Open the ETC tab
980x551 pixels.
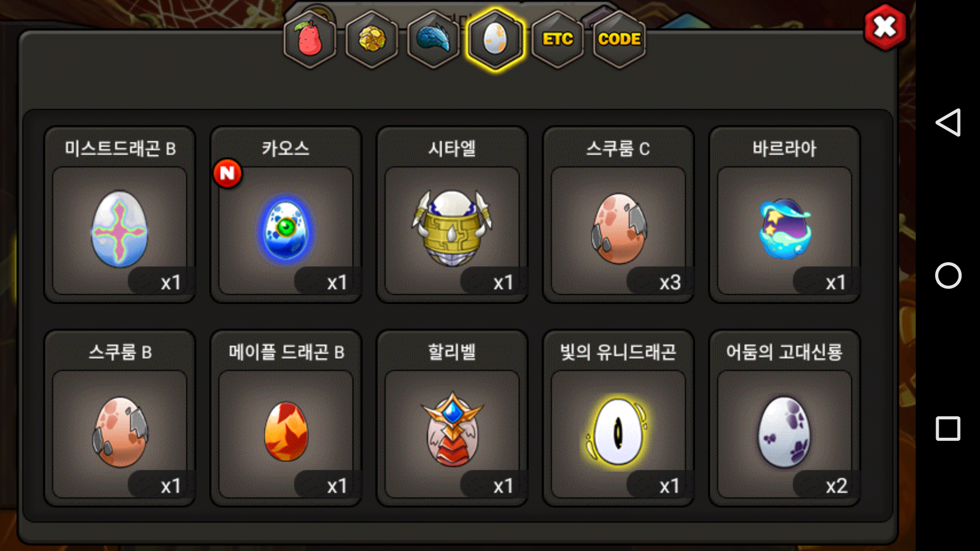click(x=557, y=39)
